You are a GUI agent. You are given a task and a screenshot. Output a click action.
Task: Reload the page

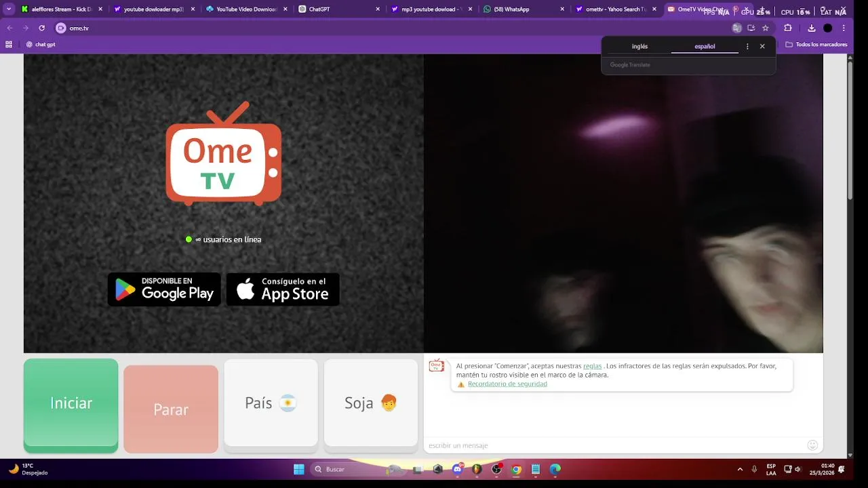tap(42, 28)
